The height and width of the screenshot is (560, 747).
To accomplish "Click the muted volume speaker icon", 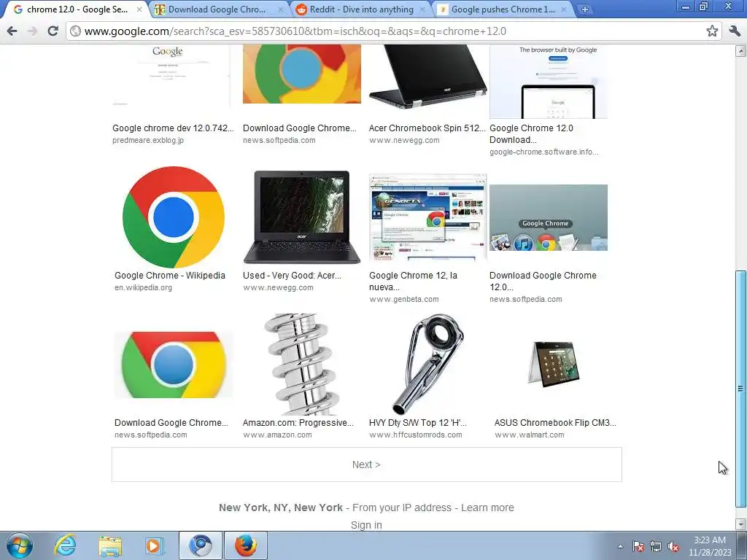I will pyautogui.click(x=673, y=546).
